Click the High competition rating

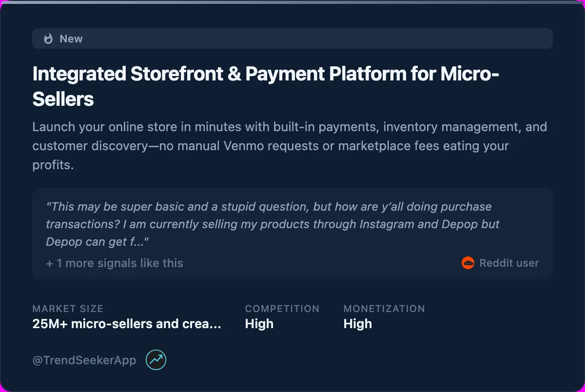pos(259,323)
